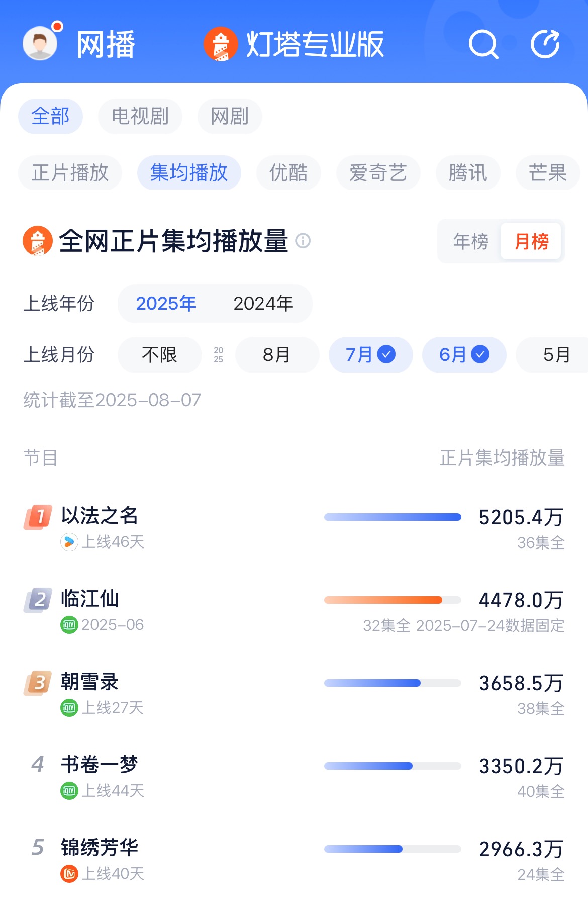Tap the info icon beside 全网正片集均播放量

[x=303, y=241]
